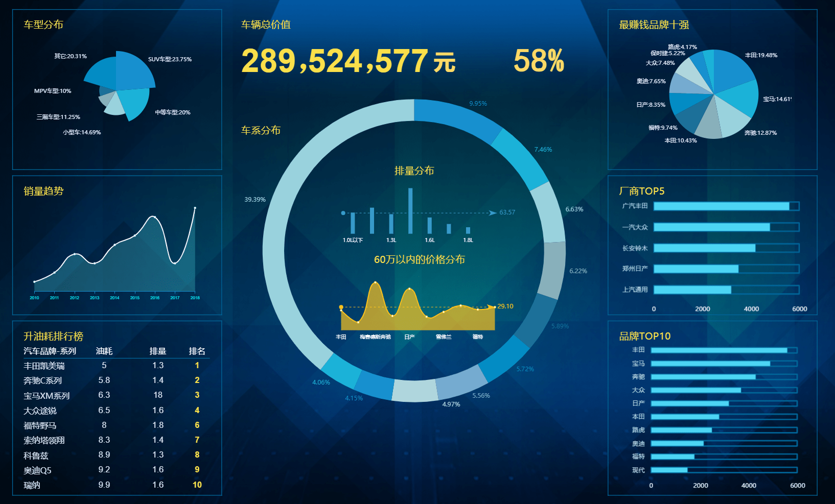Viewport: 835px width, 504px height.
Task: Click the 最赚钱品牌十强 panel title
Action: click(x=654, y=25)
